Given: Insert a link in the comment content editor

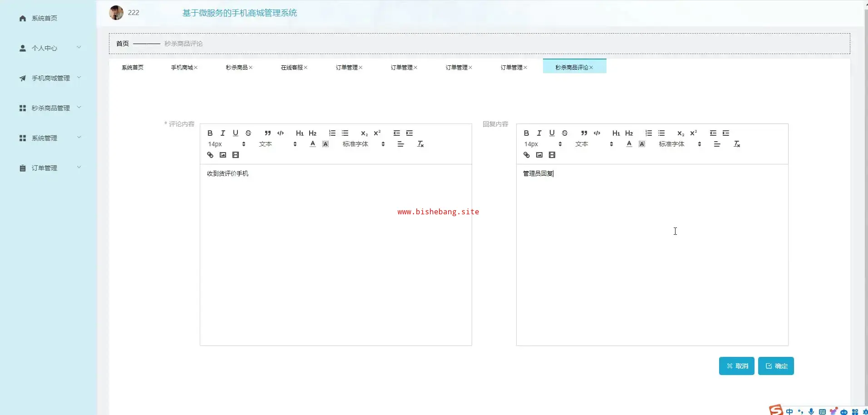Looking at the screenshot, I should [x=210, y=155].
